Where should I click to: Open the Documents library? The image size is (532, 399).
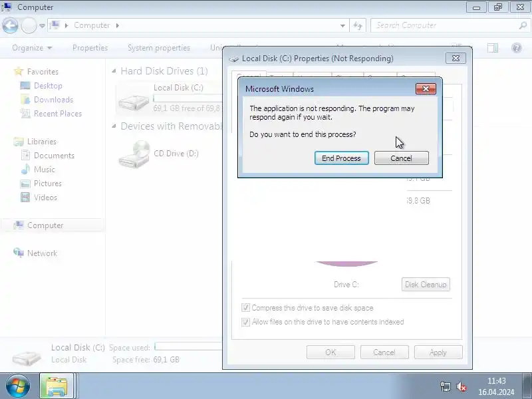54,156
